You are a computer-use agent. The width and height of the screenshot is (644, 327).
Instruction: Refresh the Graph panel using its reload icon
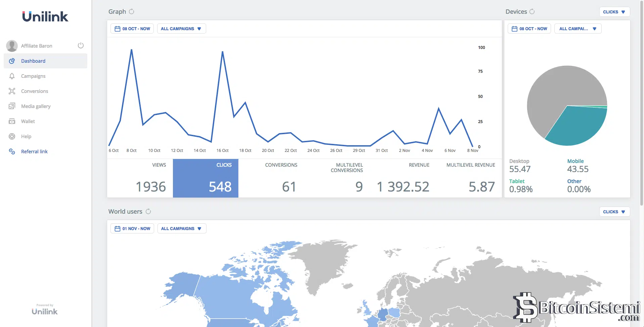[x=132, y=12]
